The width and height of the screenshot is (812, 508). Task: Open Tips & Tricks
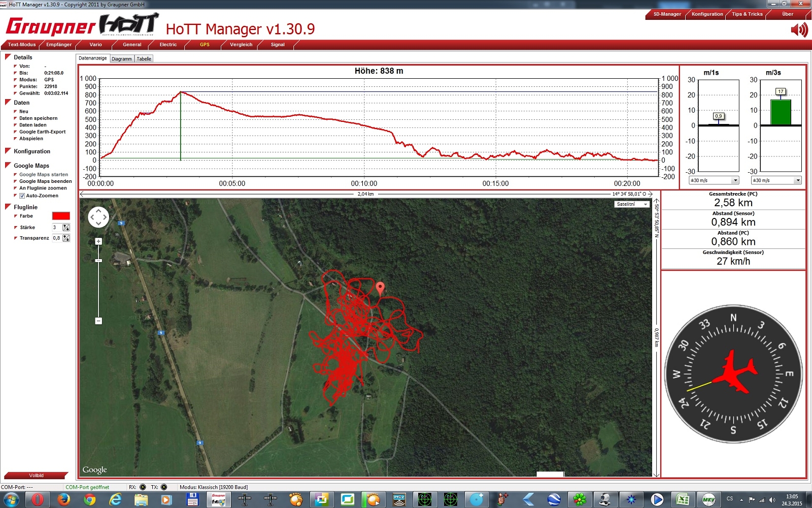coord(747,14)
